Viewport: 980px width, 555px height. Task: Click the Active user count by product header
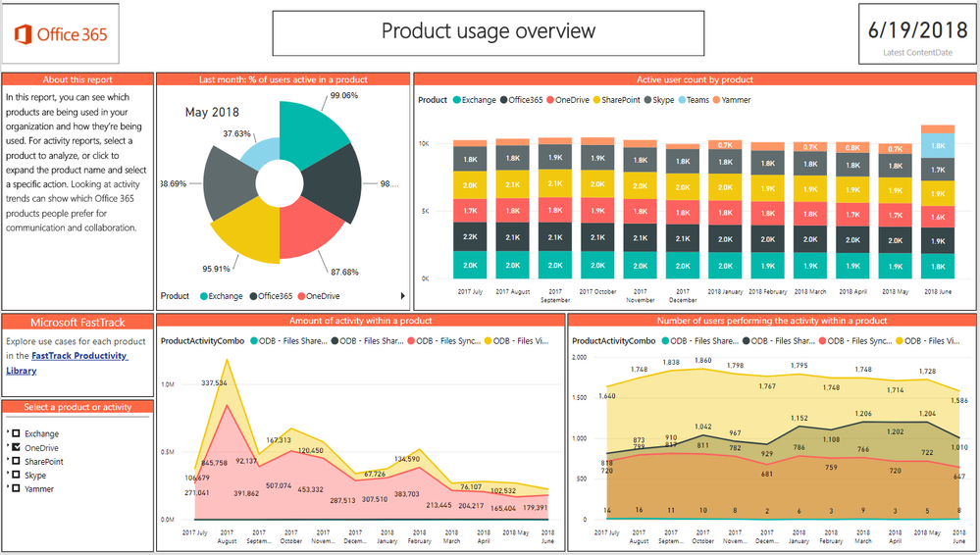click(695, 79)
